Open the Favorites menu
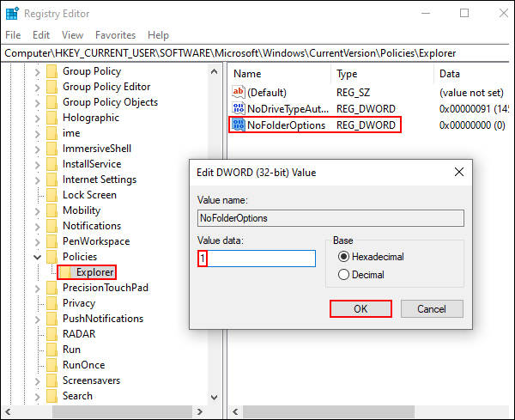515x420 pixels. click(x=115, y=35)
